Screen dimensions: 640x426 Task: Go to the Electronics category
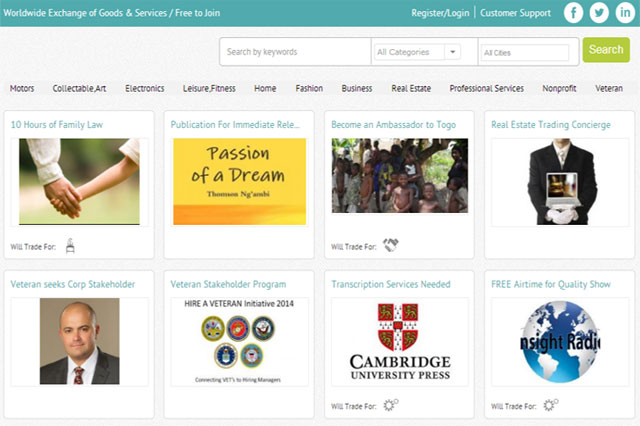pyautogui.click(x=145, y=88)
